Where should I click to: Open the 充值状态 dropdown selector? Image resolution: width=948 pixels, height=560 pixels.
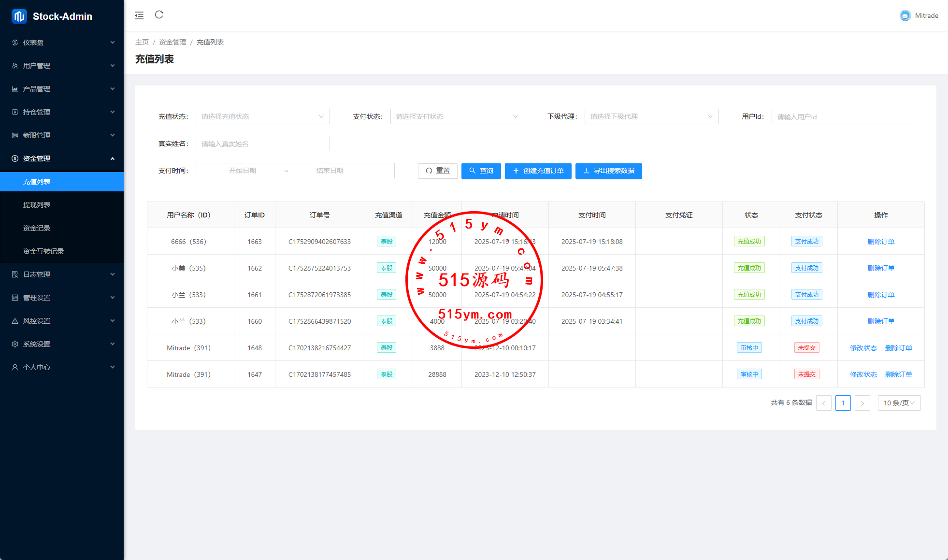(x=262, y=116)
